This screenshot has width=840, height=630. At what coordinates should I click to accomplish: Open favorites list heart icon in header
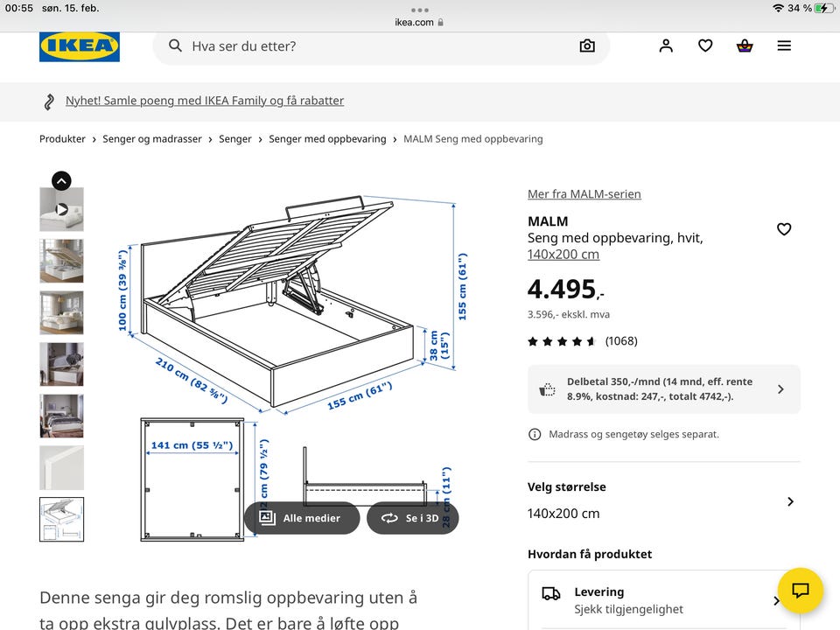[705, 46]
